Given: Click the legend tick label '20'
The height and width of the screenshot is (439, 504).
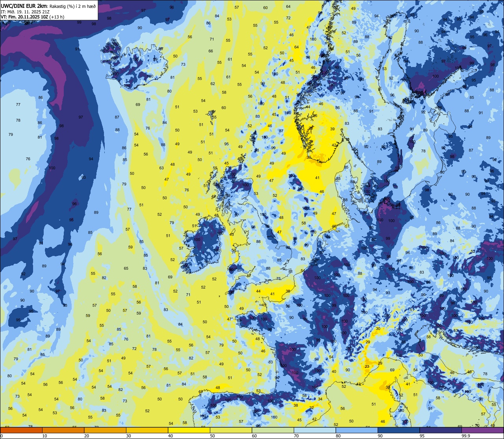Looking at the screenshot, I should [x=87, y=436].
